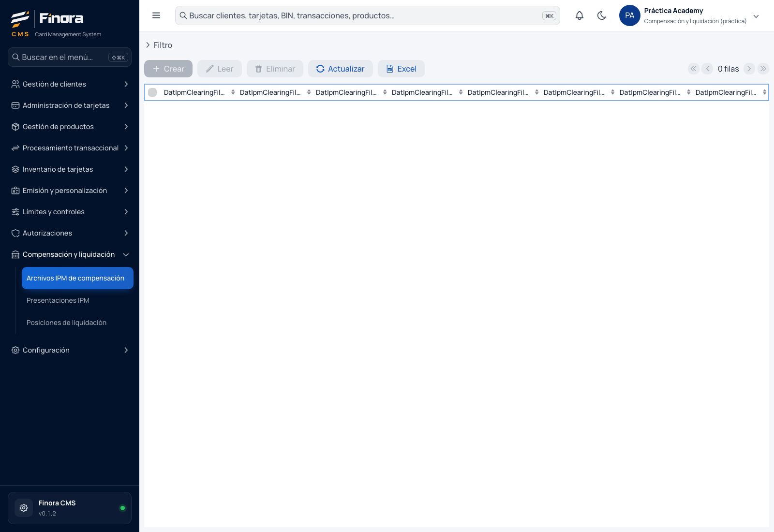Collapse Compensación y liquidación menu

(70, 254)
